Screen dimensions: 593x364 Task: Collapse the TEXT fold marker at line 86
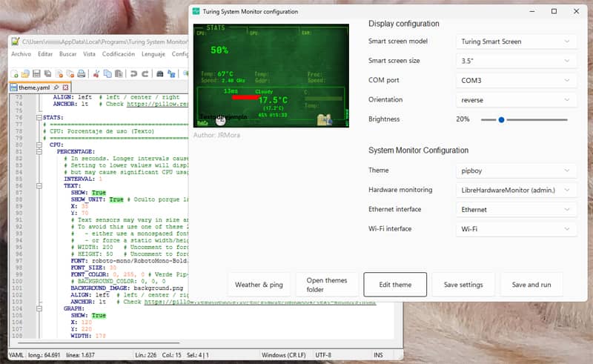(39, 186)
